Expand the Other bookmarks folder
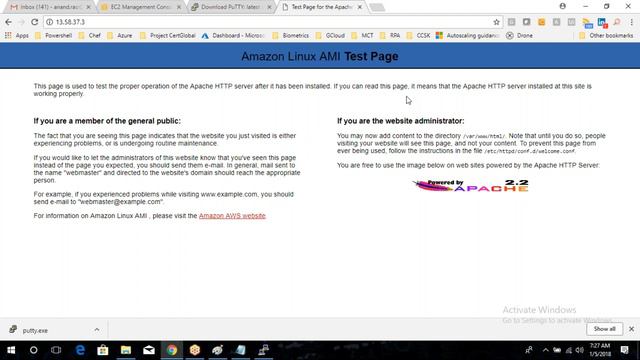The image size is (640, 360). (x=606, y=36)
